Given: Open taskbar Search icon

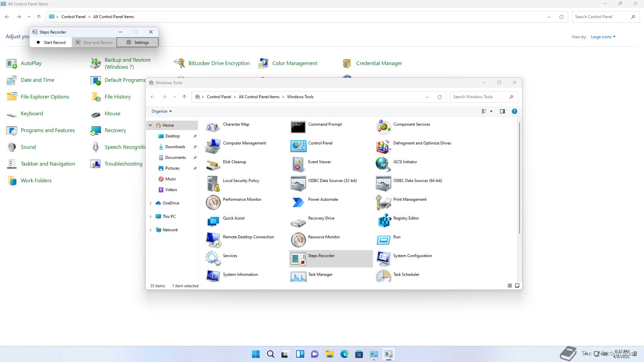Looking at the screenshot, I should [x=270, y=354].
